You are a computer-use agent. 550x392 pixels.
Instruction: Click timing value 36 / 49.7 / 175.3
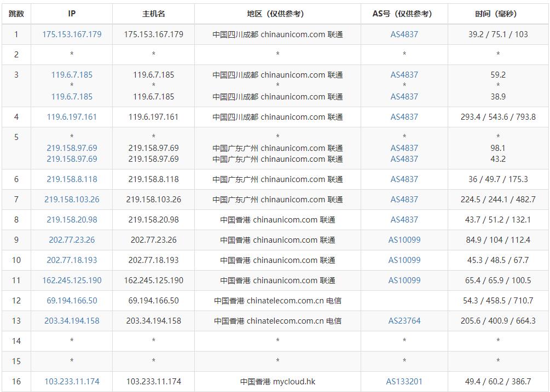click(498, 179)
